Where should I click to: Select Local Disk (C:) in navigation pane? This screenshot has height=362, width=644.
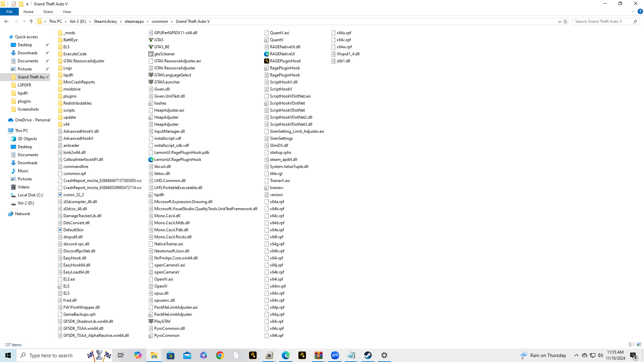tap(30, 195)
